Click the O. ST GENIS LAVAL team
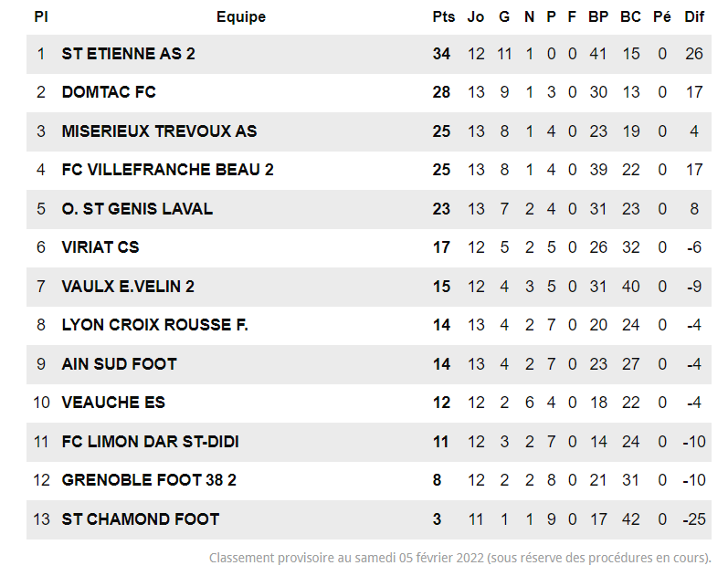728x576 pixels. [137, 209]
